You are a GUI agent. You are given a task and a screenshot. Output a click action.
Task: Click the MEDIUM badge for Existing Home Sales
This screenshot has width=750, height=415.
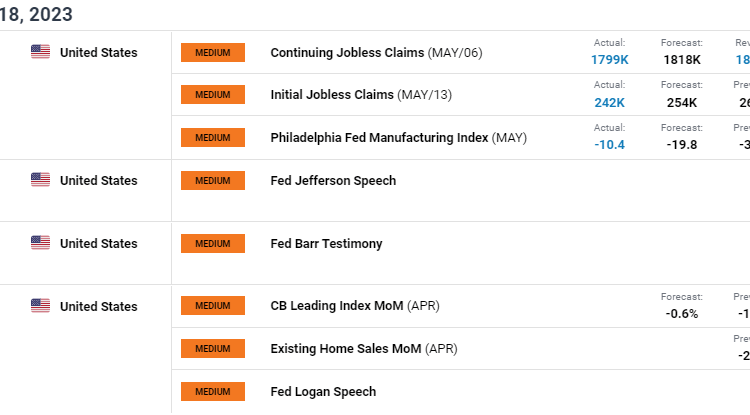pyautogui.click(x=212, y=348)
